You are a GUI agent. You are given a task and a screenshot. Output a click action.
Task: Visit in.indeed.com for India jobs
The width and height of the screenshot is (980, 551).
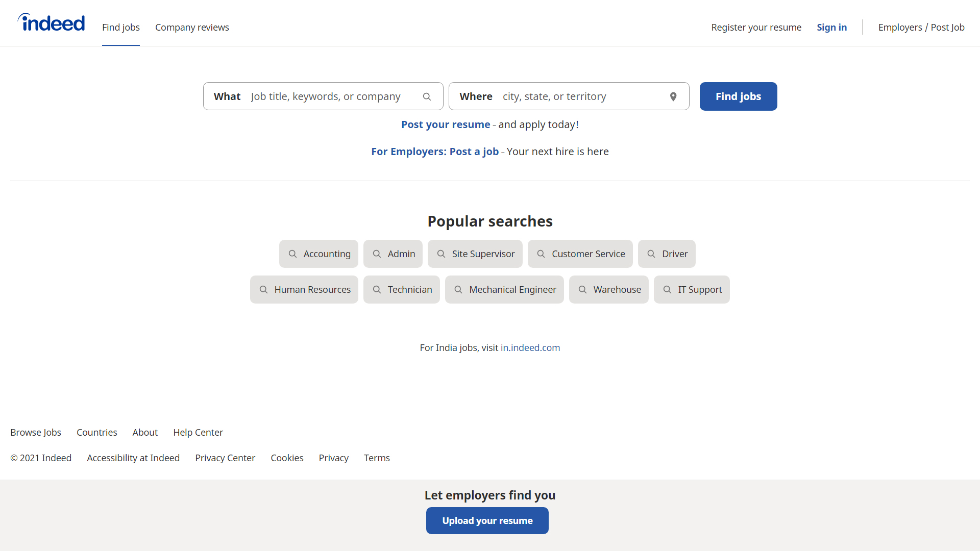click(530, 347)
